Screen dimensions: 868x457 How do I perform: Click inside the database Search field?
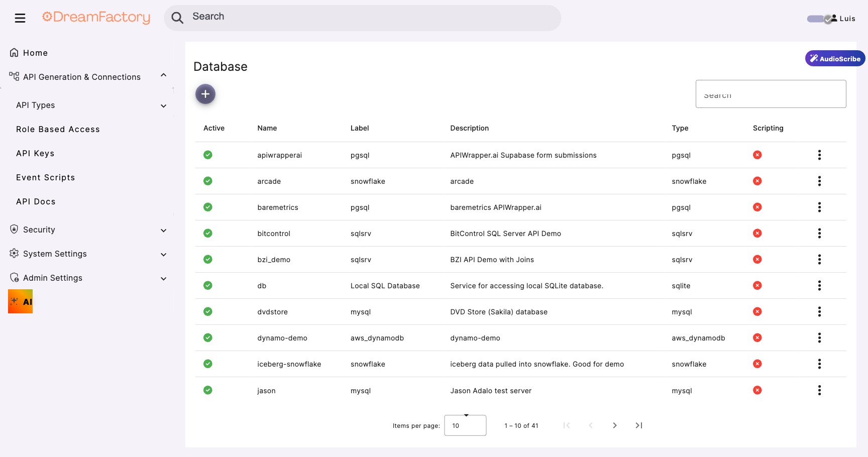click(x=771, y=94)
